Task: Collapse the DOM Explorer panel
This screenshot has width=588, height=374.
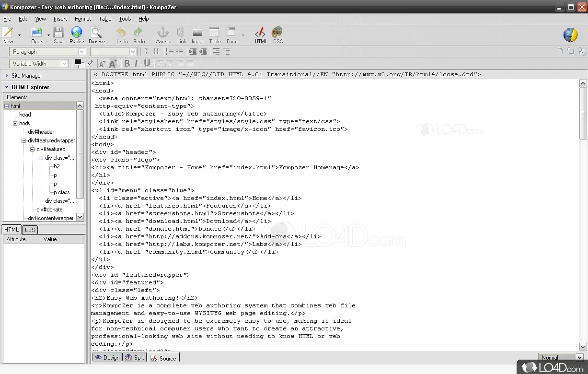Action: pyautogui.click(x=7, y=87)
